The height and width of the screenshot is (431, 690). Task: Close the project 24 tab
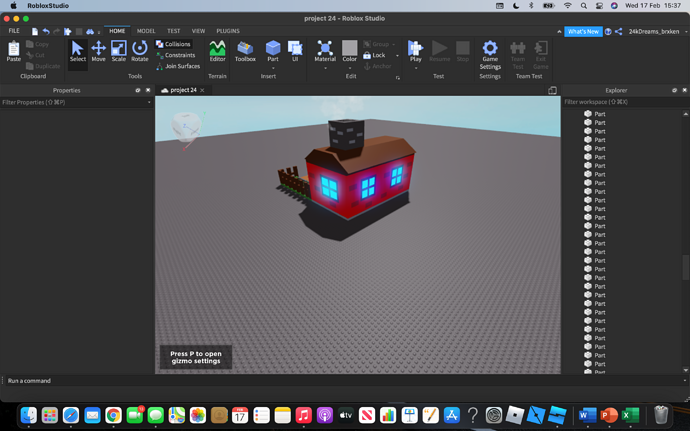tap(202, 90)
